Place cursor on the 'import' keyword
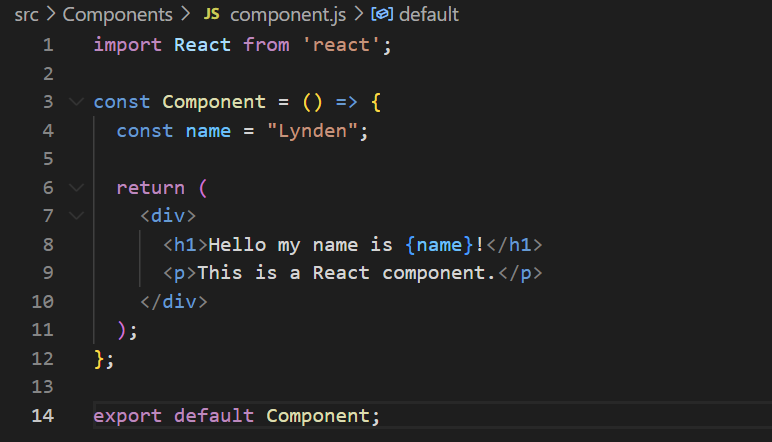This screenshot has width=772, height=442. tap(128, 45)
